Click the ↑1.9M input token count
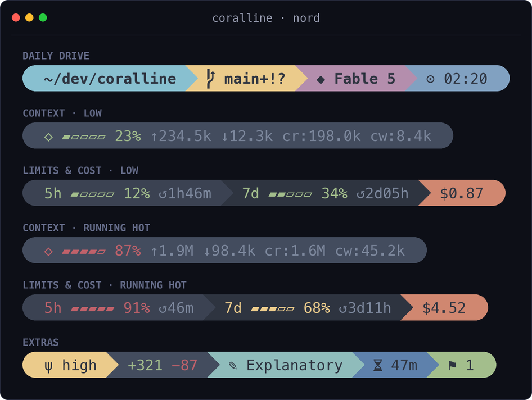The width and height of the screenshot is (532, 400). tap(172, 251)
